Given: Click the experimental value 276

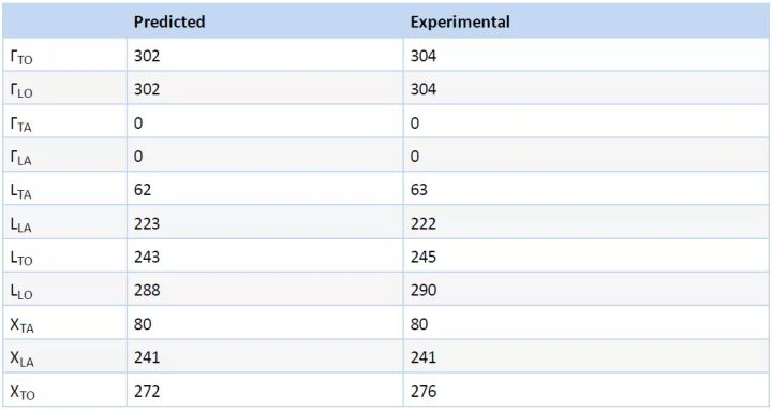Looking at the screenshot, I should (423, 391).
